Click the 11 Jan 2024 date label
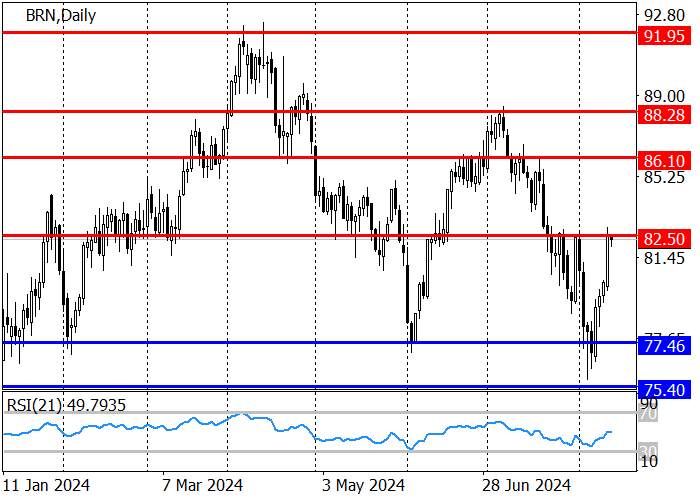This screenshot has width=700, height=500. [46, 485]
